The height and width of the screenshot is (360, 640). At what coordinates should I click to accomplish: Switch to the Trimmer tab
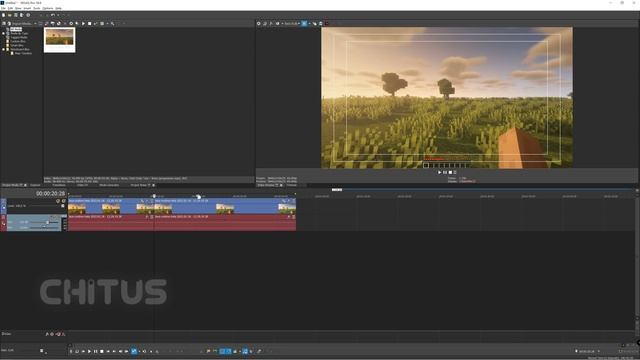tap(291, 185)
